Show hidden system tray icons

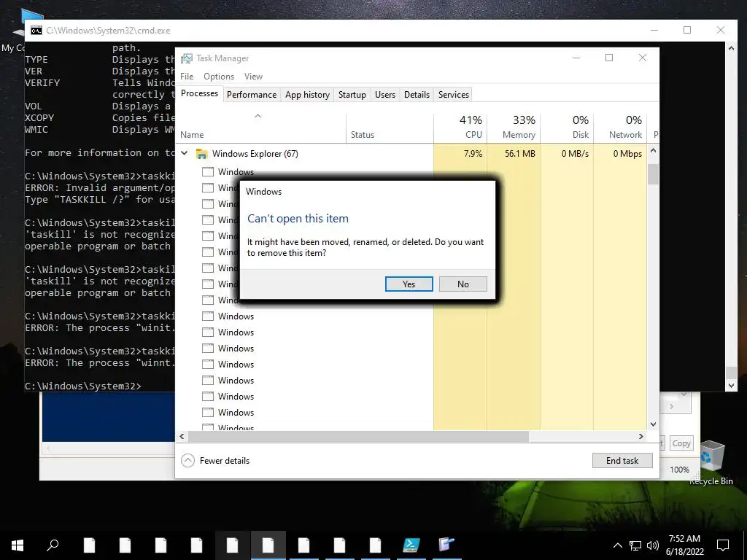(617, 545)
